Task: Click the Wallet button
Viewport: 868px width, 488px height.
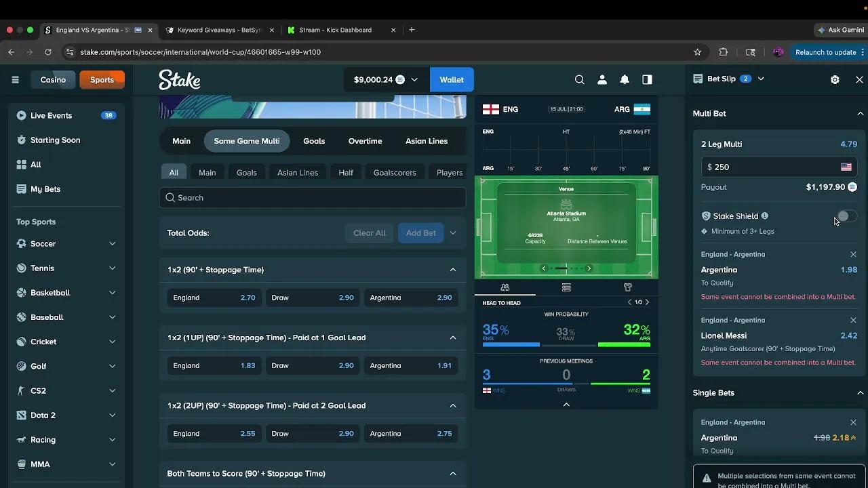Action: pos(452,80)
